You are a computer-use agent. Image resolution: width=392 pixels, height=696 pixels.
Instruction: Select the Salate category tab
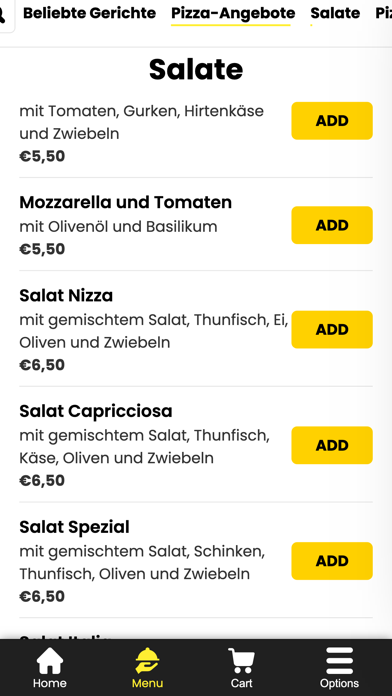pyautogui.click(x=335, y=13)
